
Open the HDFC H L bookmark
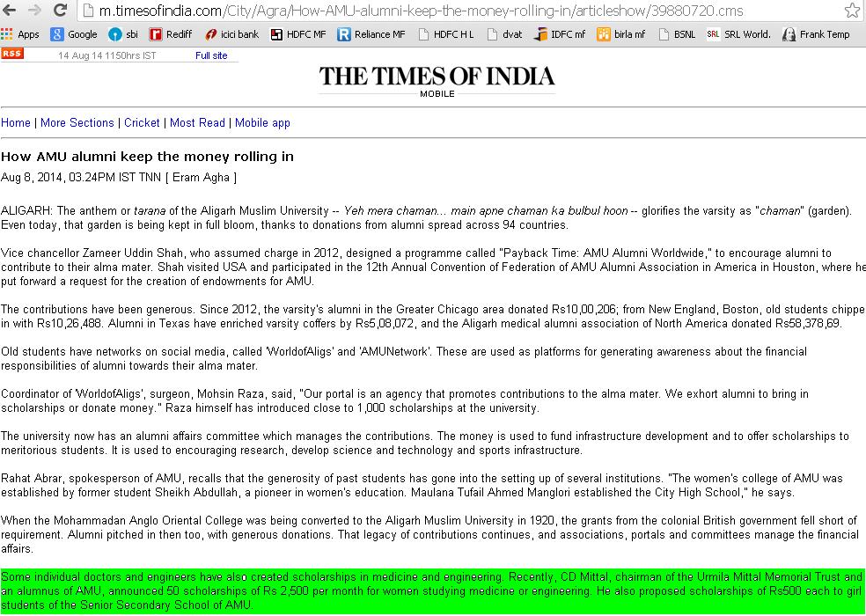point(446,34)
